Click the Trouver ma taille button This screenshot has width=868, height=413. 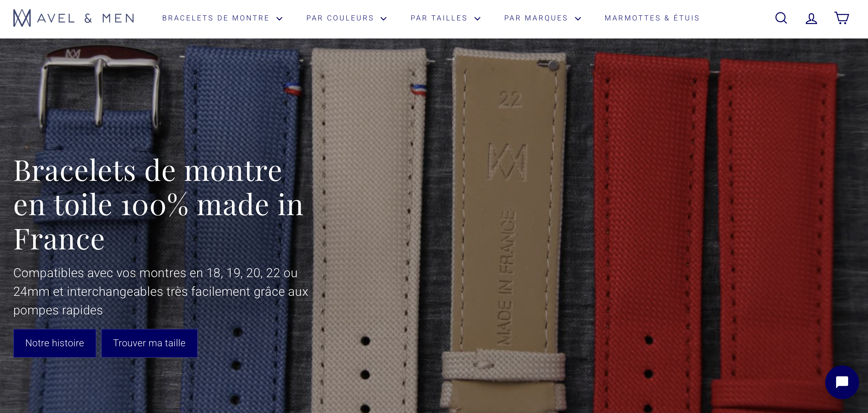click(x=149, y=343)
